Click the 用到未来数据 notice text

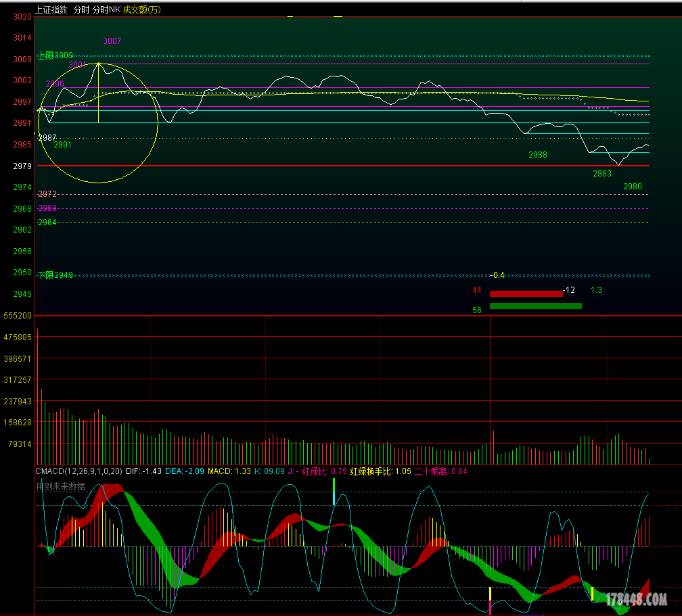pyautogui.click(x=60, y=486)
